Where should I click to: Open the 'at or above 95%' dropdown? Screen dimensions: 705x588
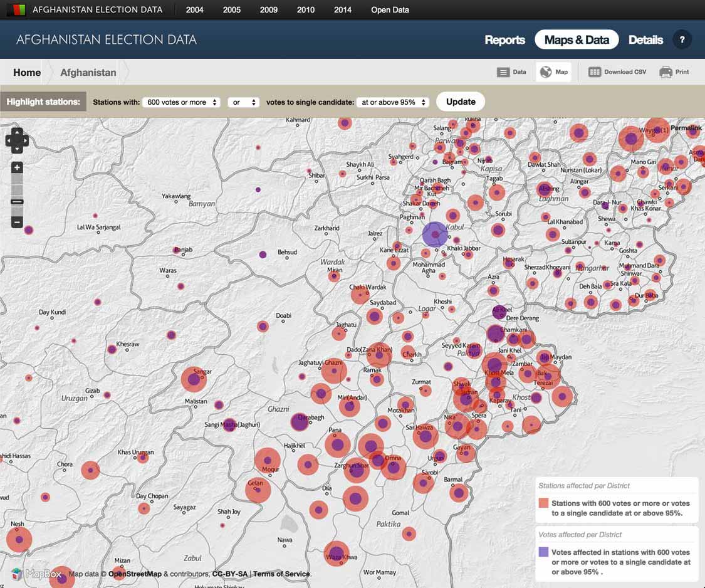(393, 101)
